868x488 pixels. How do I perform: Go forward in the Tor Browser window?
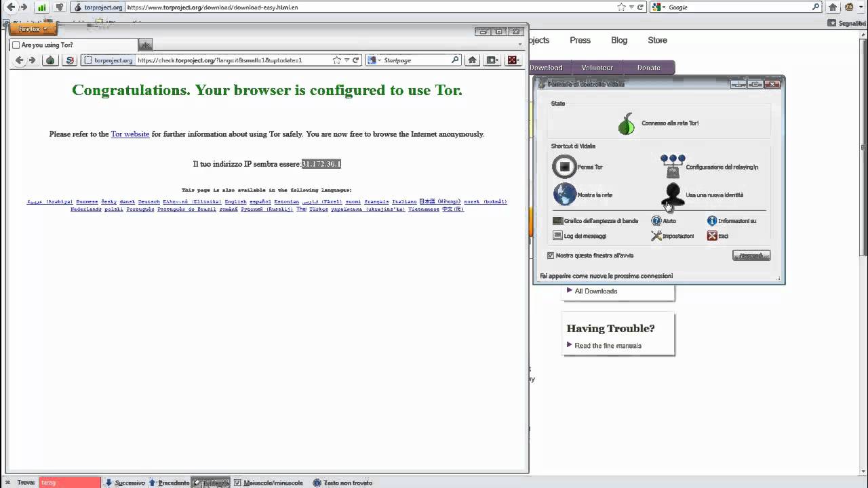point(32,60)
